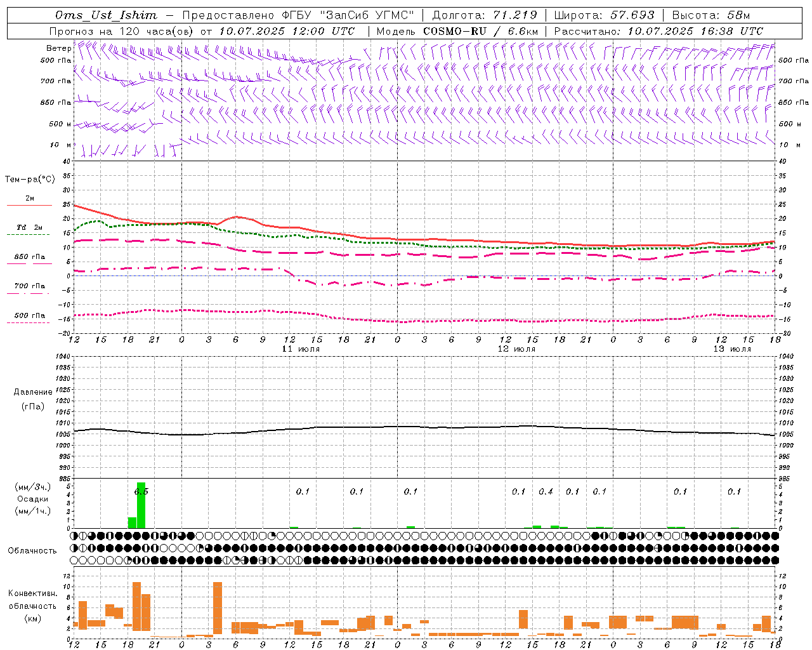Click the Высота: 58м value
Screen dimensions: 812x650
click(710, 15)
